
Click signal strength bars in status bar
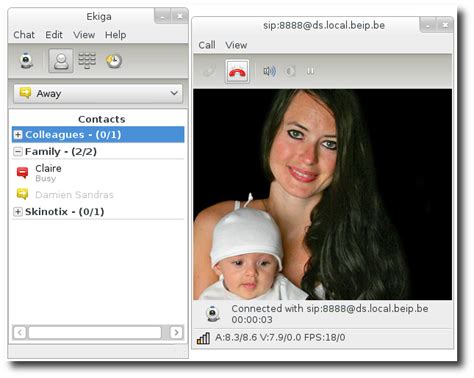(x=203, y=338)
